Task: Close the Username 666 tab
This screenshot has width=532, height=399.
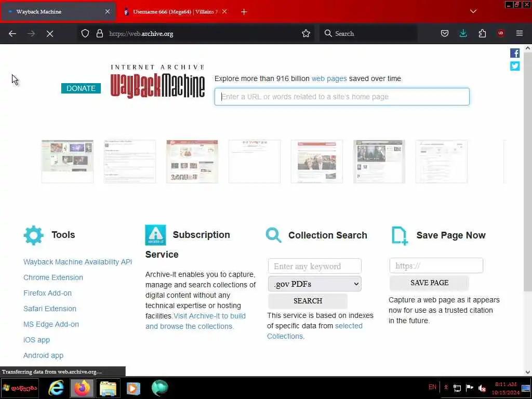Action: [x=224, y=11]
